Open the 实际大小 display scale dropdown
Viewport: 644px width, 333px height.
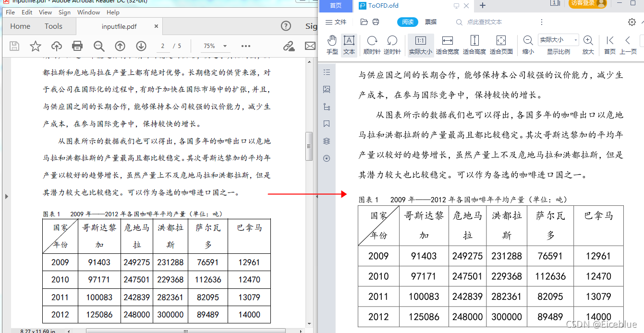tap(559, 40)
